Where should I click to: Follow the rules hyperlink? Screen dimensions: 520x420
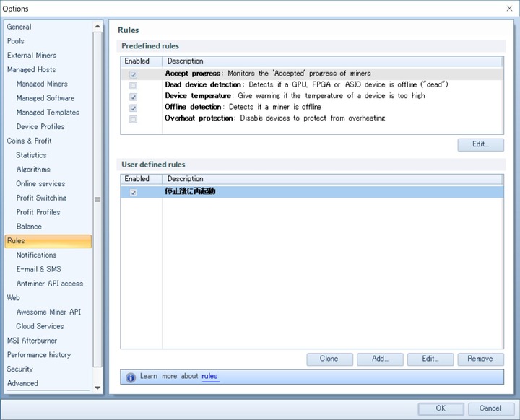[x=209, y=376]
